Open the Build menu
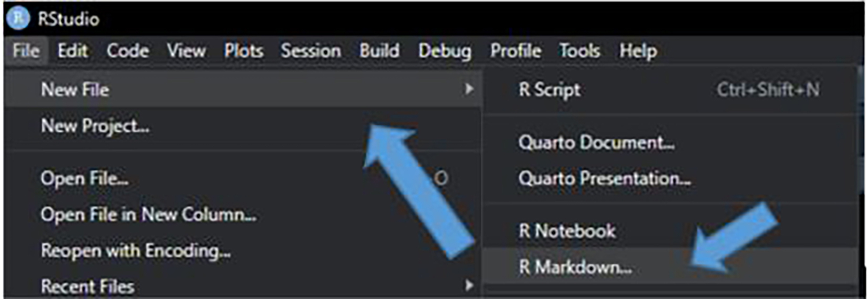 pyautogui.click(x=379, y=51)
